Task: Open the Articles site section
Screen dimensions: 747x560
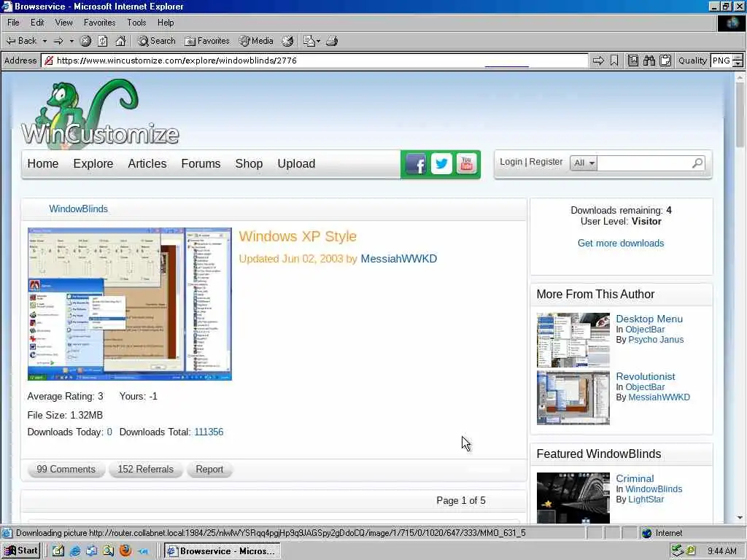Action: (x=147, y=164)
